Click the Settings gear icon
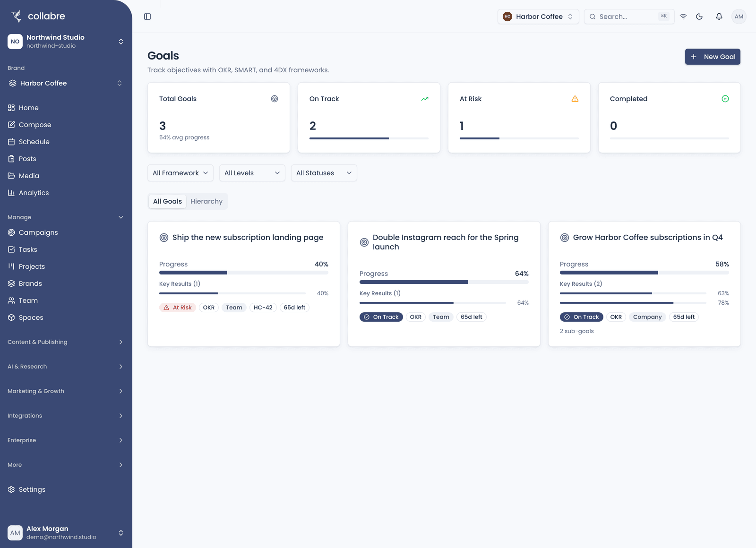 (11, 489)
